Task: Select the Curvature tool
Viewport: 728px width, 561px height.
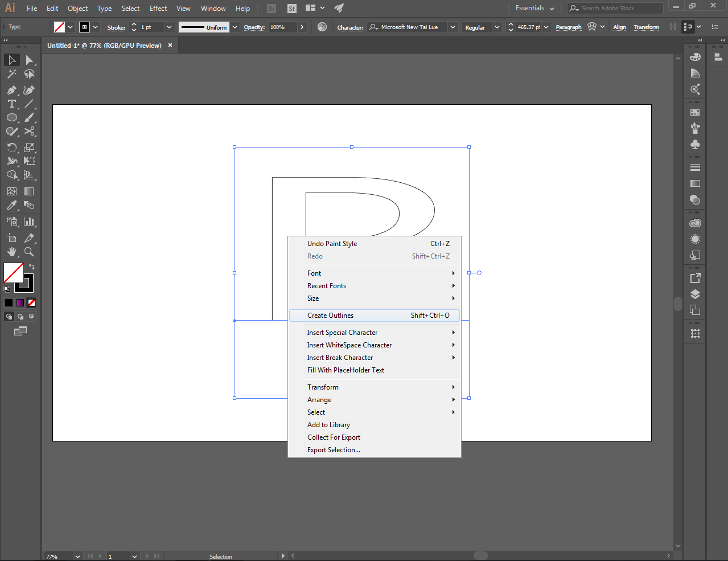Action: click(x=29, y=90)
